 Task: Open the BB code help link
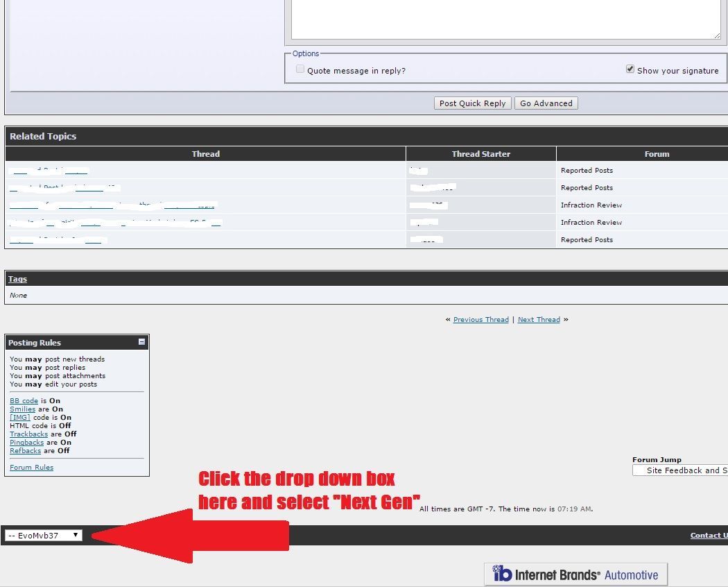(24, 401)
